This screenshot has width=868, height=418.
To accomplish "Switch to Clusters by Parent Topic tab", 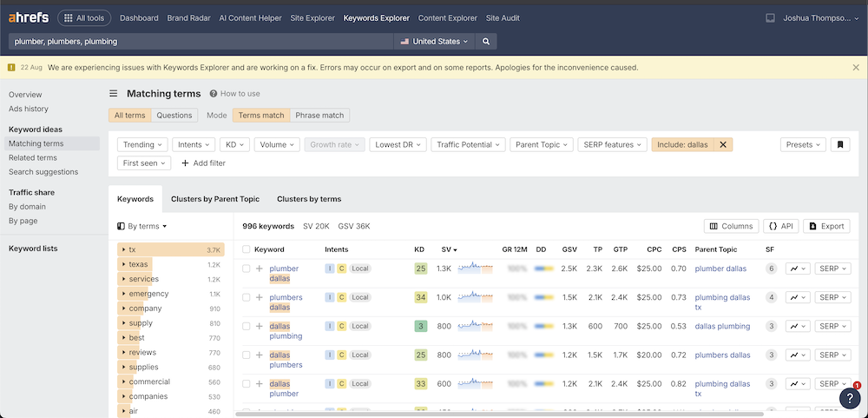I will coord(214,199).
